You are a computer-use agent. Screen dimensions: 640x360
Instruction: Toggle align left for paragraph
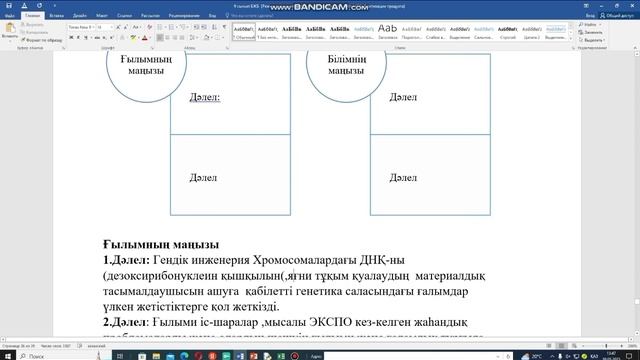pos(160,38)
